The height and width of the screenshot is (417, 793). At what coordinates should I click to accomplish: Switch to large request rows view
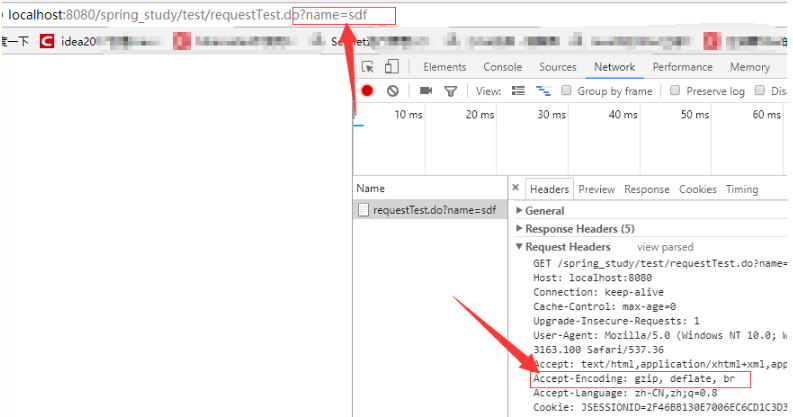(518, 91)
